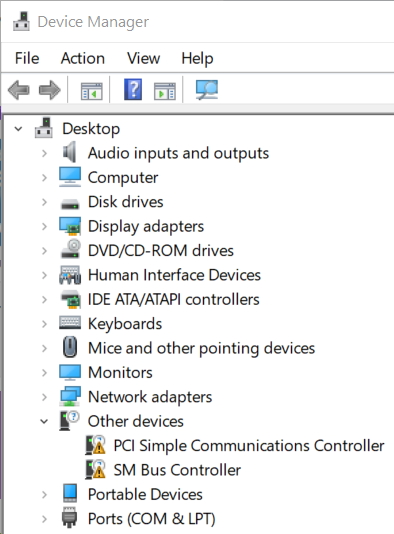Click the Forward arrow toolbar icon

pyautogui.click(x=50, y=90)
